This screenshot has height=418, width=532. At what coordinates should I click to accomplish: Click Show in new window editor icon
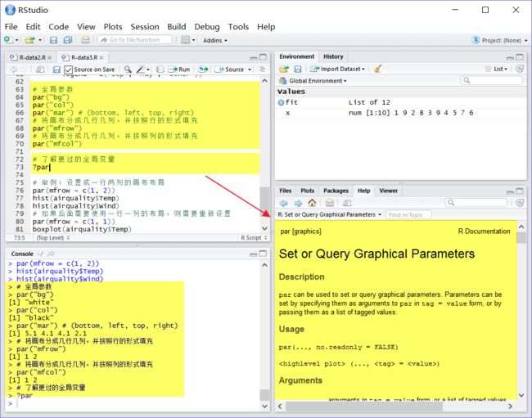40,70
